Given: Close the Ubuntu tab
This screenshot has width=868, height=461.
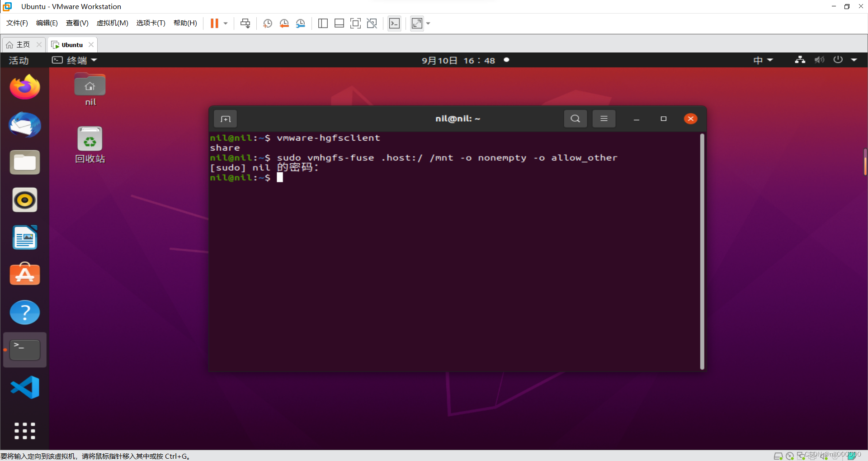Looking at the screenshot, I should (x=91, y=44).
